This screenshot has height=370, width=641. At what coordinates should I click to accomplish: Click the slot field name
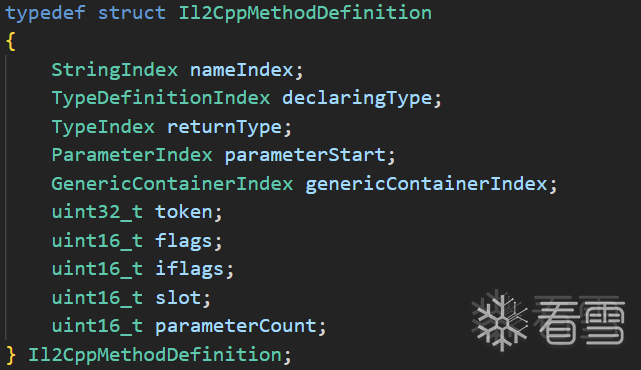(178, 298)
